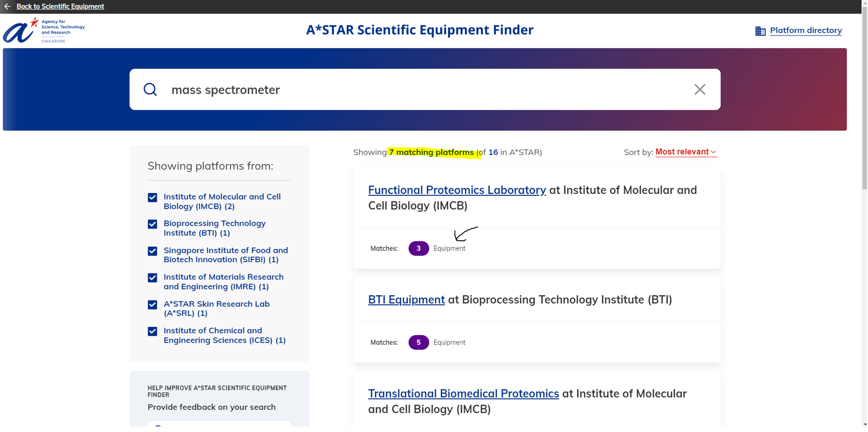The image size is (868, 432).
Task: Uncheck Institute of Molecular and Cell Biology filter
Action: pos(152,197)
